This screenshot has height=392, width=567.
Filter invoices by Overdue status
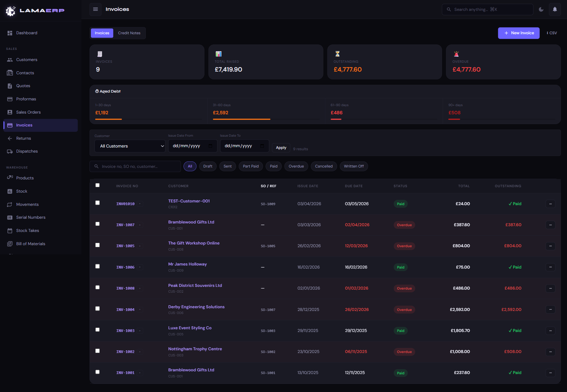tap(296, 166)
